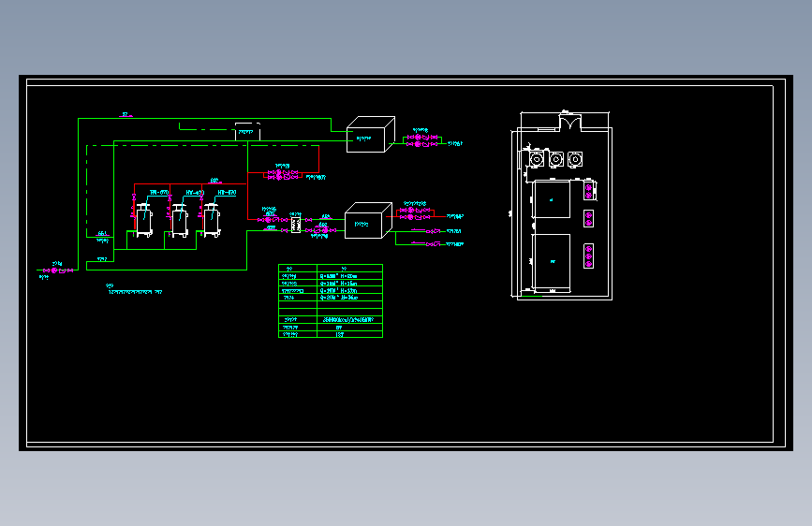Select the bottom magenta pump block in floor plan

click(x=589, y=256)
